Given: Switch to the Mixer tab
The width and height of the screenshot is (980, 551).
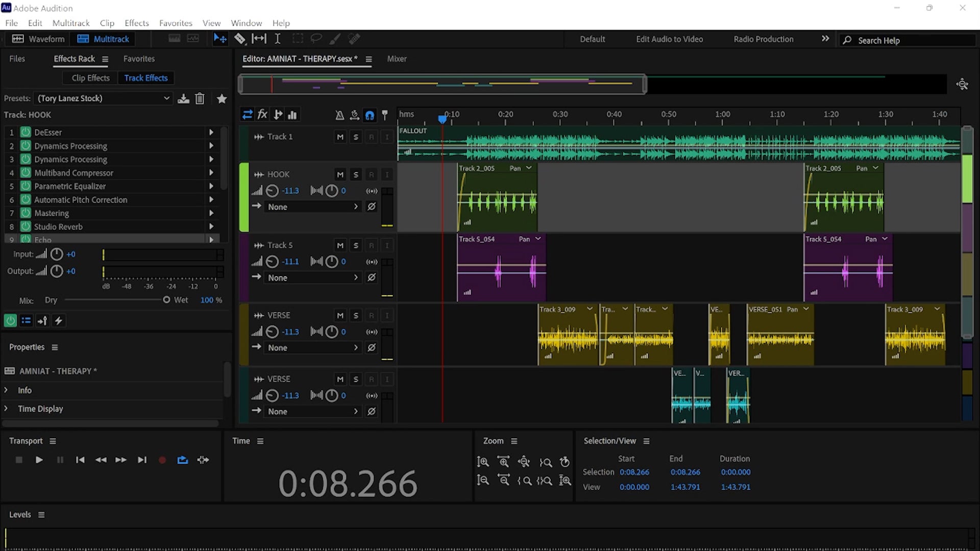Looking at the screenshot, I should point(397,59).
